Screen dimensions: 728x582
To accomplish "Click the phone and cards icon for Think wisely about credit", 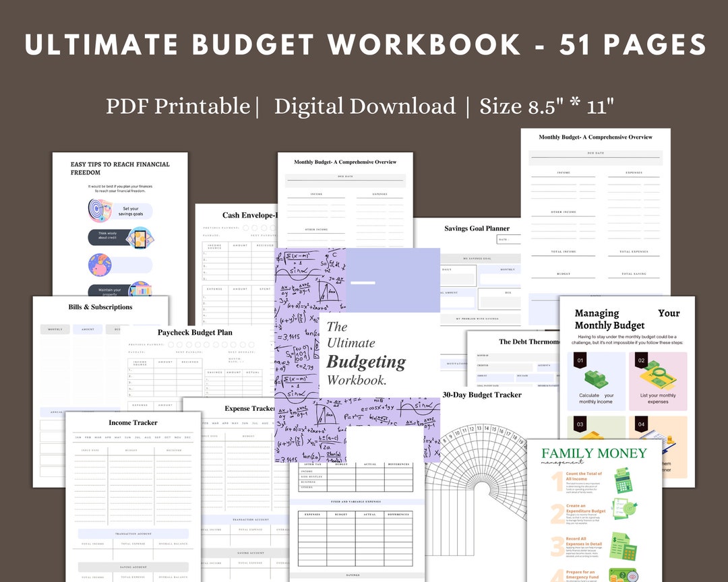I will pos(140,238).
